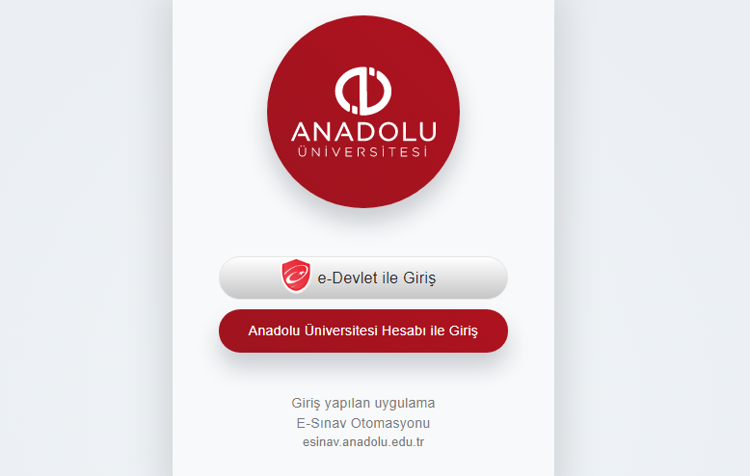Click the 'E-Sınav Otomasyonu' application name

tap(363, 423)
